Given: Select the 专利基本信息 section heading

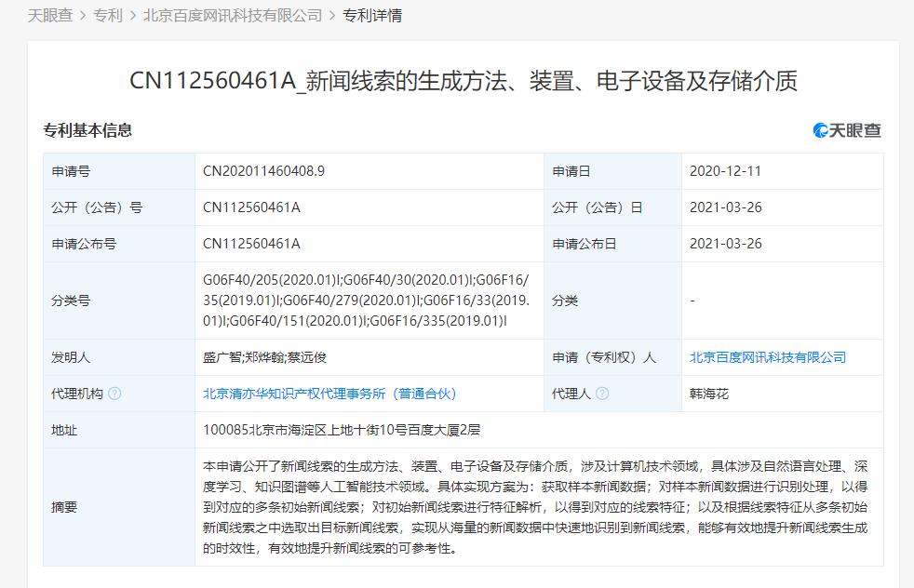Looking at the screenshot, I should point(87,130).
